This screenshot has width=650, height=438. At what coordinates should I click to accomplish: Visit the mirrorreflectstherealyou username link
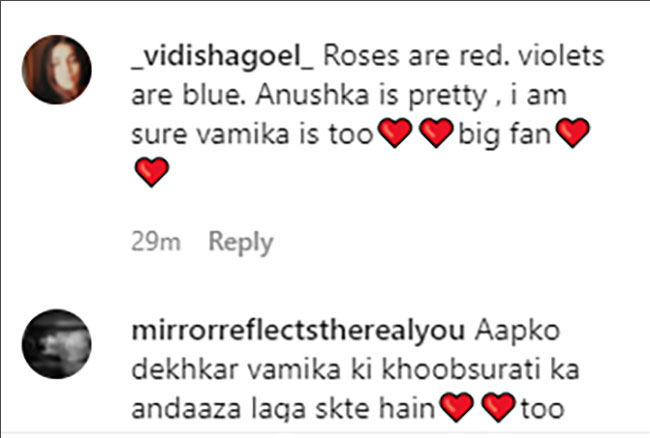tap(298, 331)
